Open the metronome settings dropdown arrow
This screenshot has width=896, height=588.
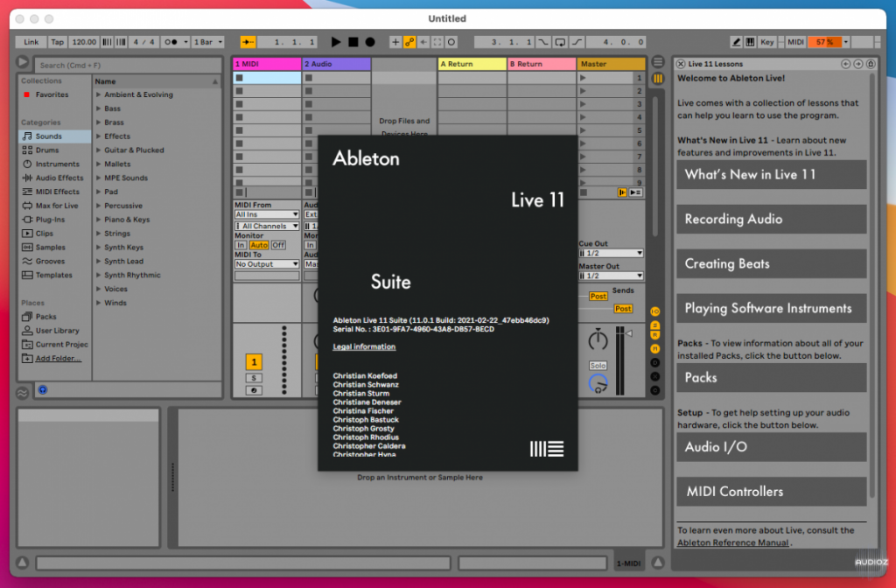pos(185,42)
